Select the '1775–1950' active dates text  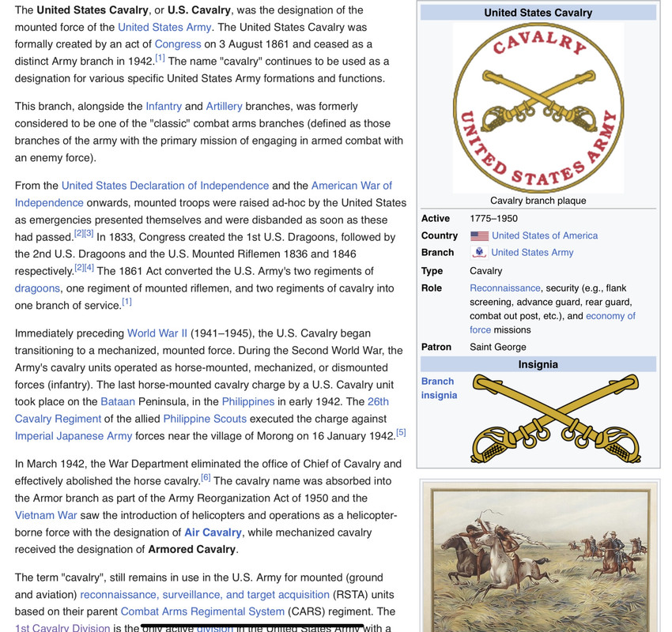point(493,218)
